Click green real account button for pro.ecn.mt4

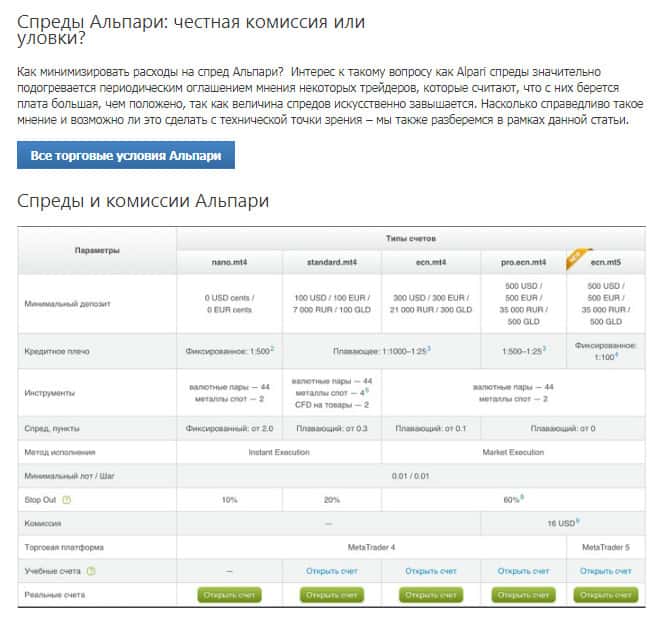tap(523, 595)
